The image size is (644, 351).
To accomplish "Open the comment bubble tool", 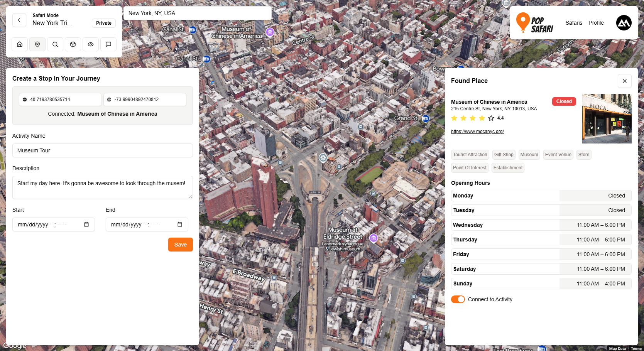I will coord(108,44).
